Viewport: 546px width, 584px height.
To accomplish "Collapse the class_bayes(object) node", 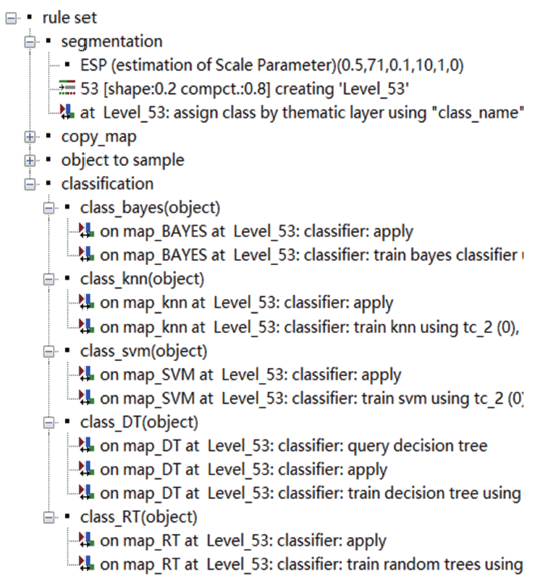I will (x=49, y=208).
